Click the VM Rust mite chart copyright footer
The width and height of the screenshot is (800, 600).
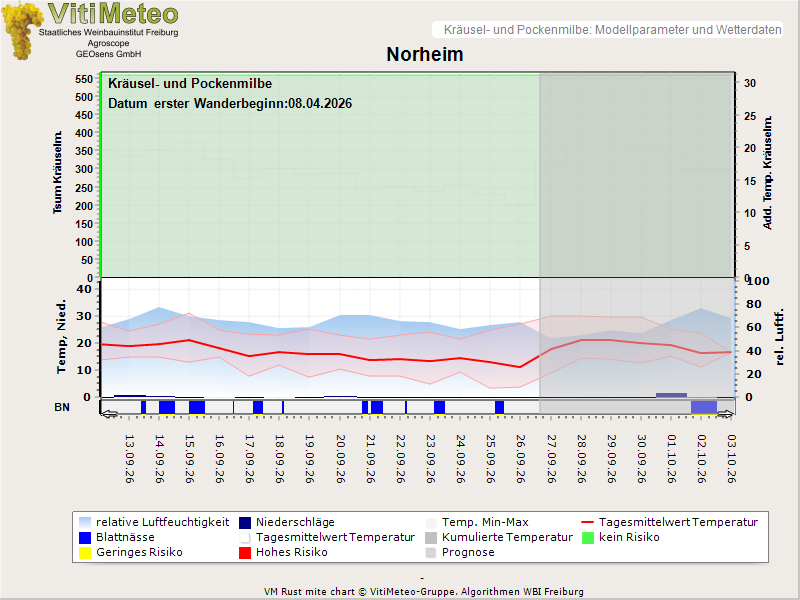pos(423,592)
